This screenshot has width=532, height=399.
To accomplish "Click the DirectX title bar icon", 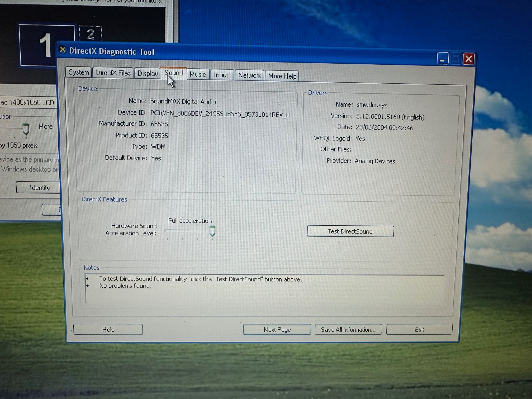I will coord(63,50).
